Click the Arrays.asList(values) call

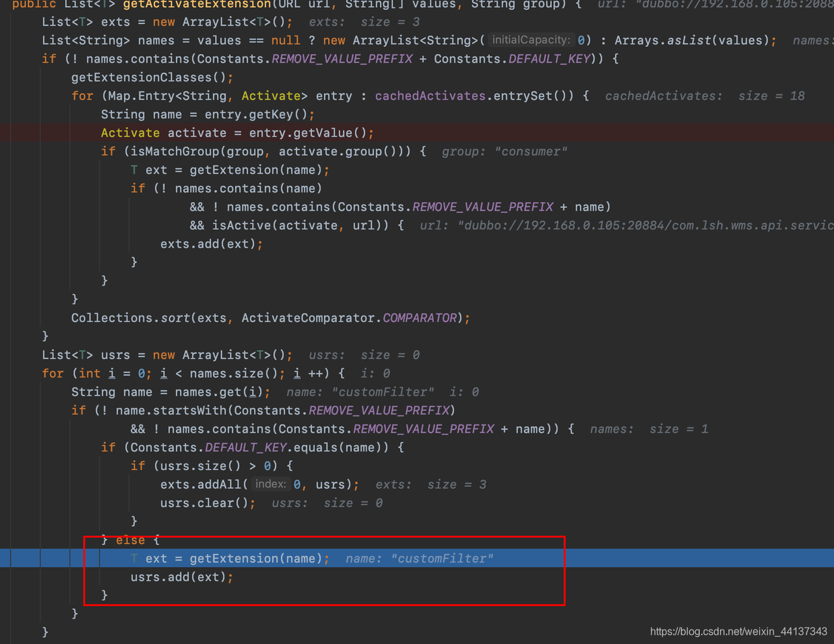pos(692,40)
